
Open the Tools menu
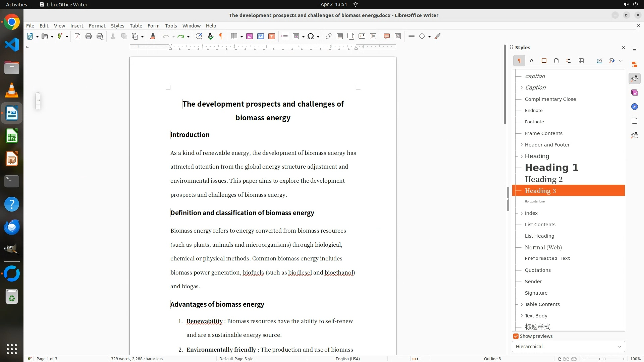171,26
